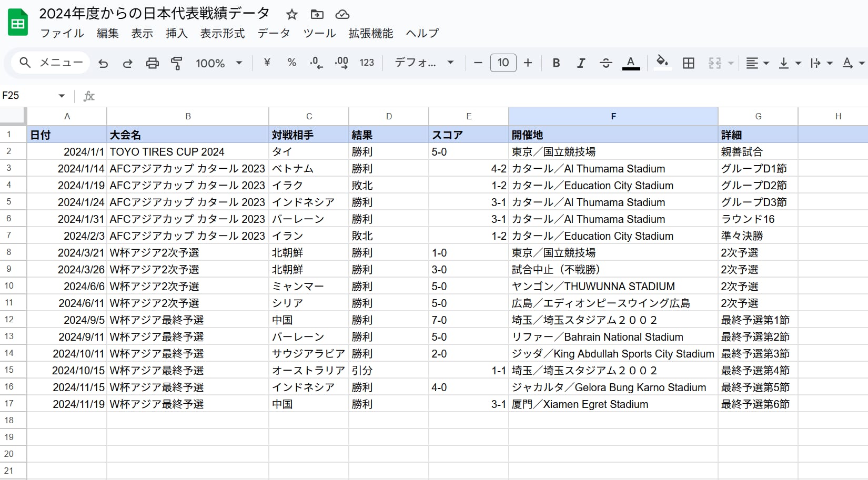The image size is (868, 480).
Task: Open merge cells dropdown arrow
Action: coord(731,63)
